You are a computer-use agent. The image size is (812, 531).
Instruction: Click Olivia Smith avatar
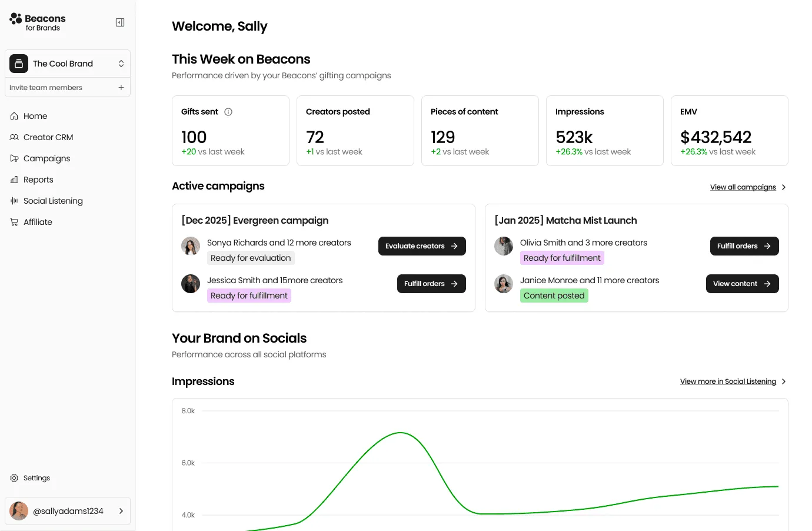504,246
